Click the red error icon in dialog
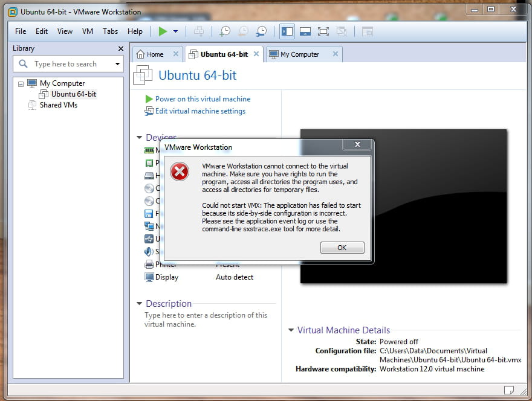 coord(180,172)
